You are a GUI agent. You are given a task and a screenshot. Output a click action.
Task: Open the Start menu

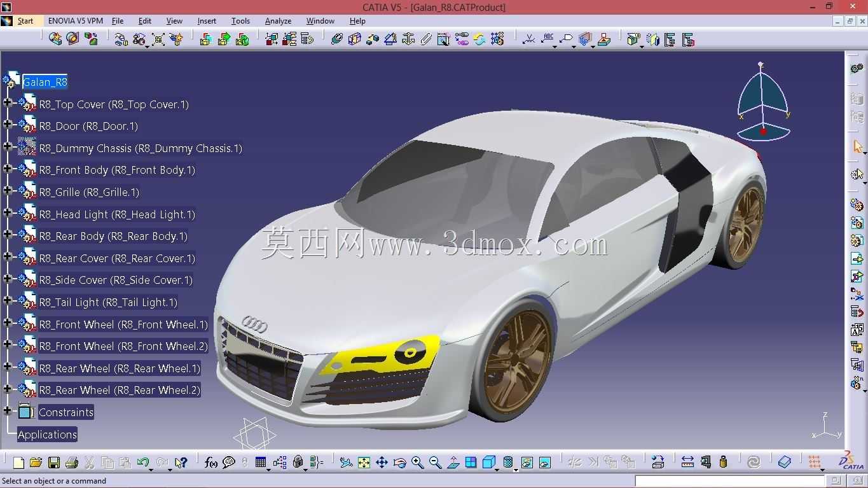coord(25,21)
